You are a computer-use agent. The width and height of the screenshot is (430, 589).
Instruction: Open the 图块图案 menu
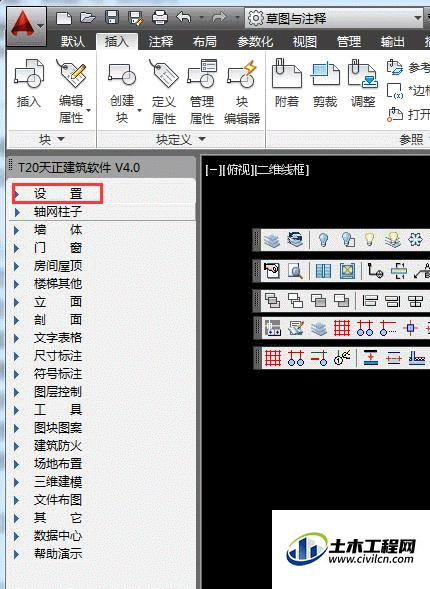pos(57,428)
